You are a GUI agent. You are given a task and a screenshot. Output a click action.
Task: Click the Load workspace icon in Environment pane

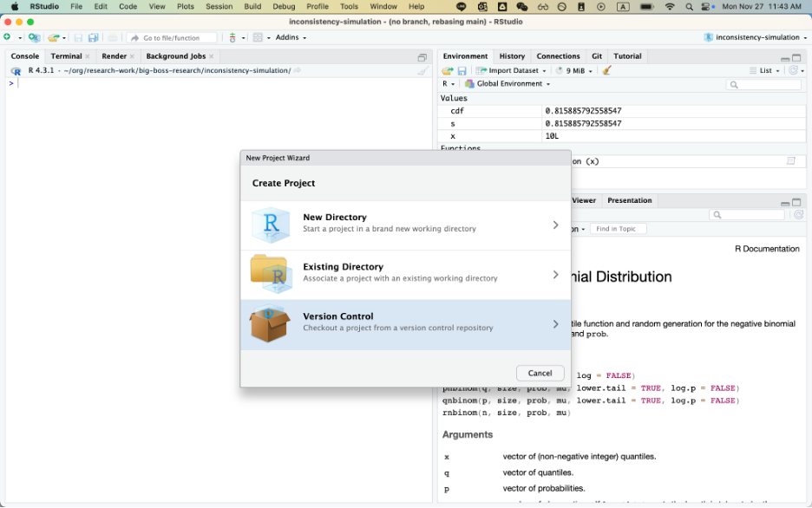point(448,70)
